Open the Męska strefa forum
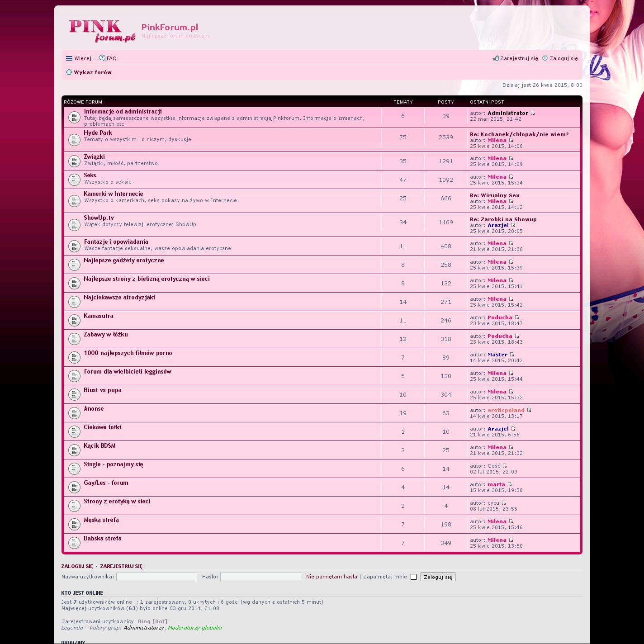 (101, 520)
